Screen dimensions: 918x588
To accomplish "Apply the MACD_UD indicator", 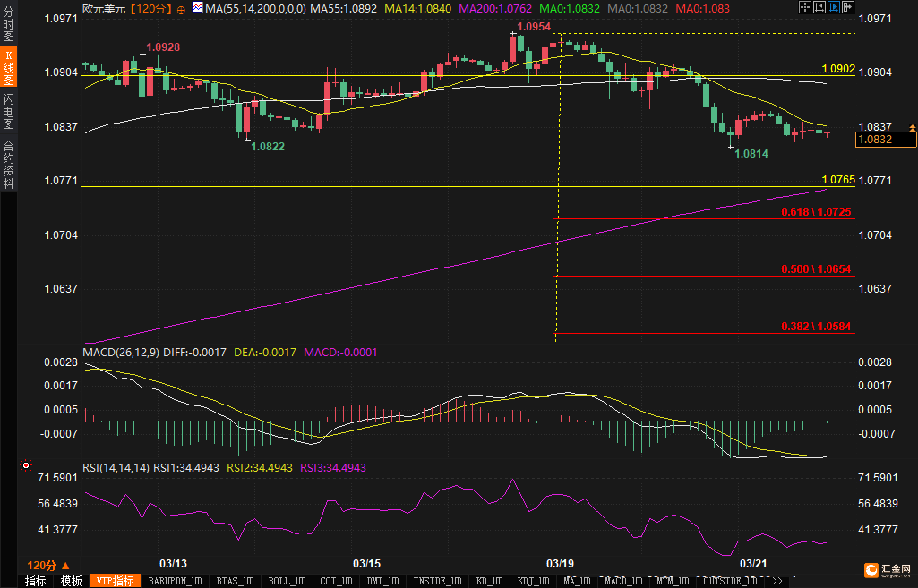I will click(623, 581).
